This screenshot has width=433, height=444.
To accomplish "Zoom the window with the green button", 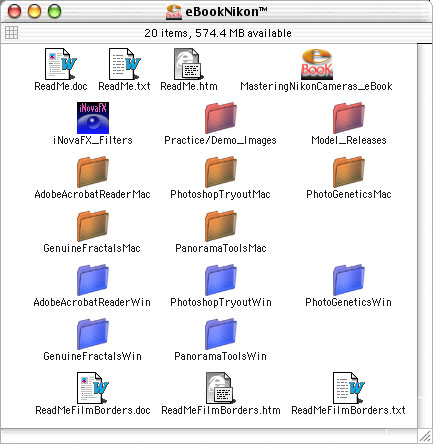I will 54,11.
